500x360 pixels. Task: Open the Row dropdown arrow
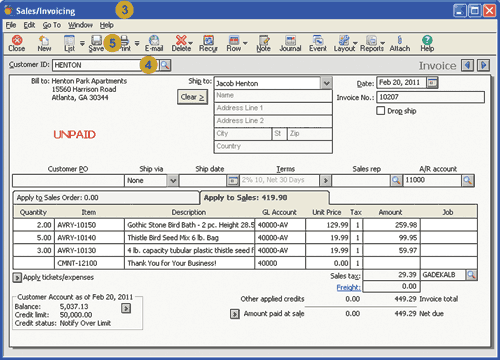[x=245, y=43]
